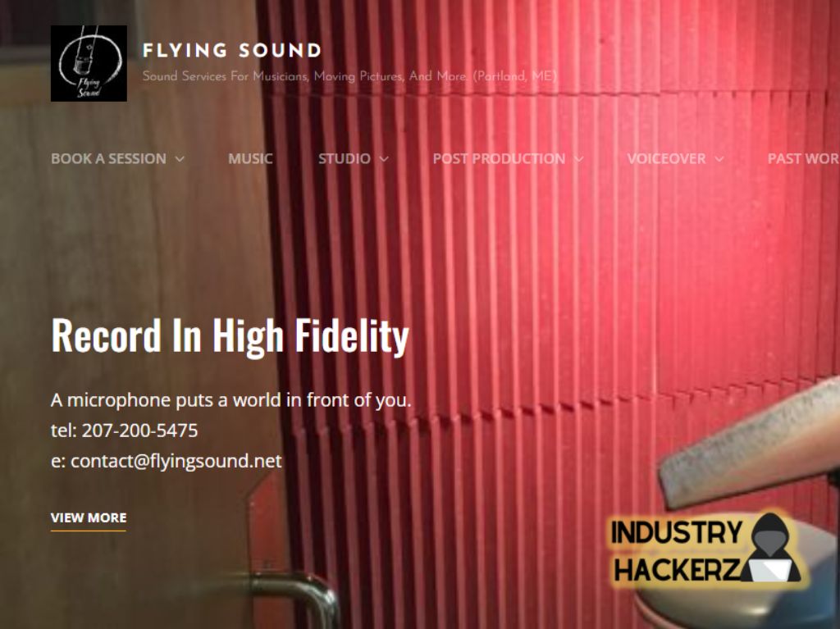
Task: Click the microphone windscreen in hero image
Action: tap(750, 443)
